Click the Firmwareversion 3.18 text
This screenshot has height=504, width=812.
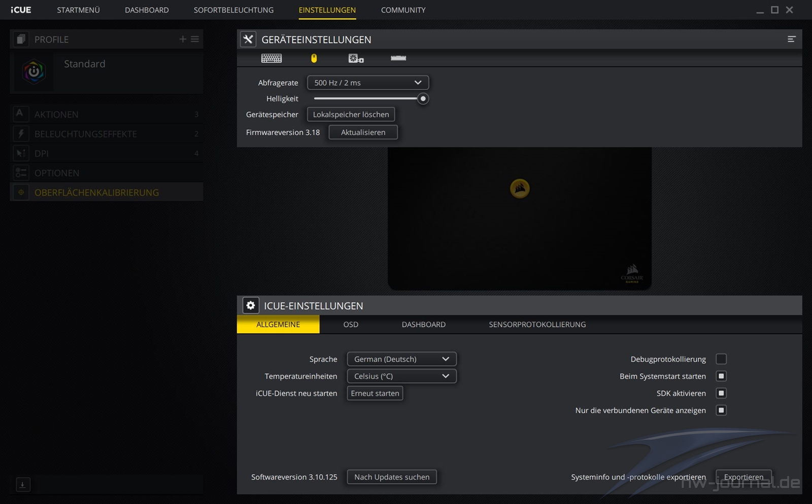[x=283, y=132]
